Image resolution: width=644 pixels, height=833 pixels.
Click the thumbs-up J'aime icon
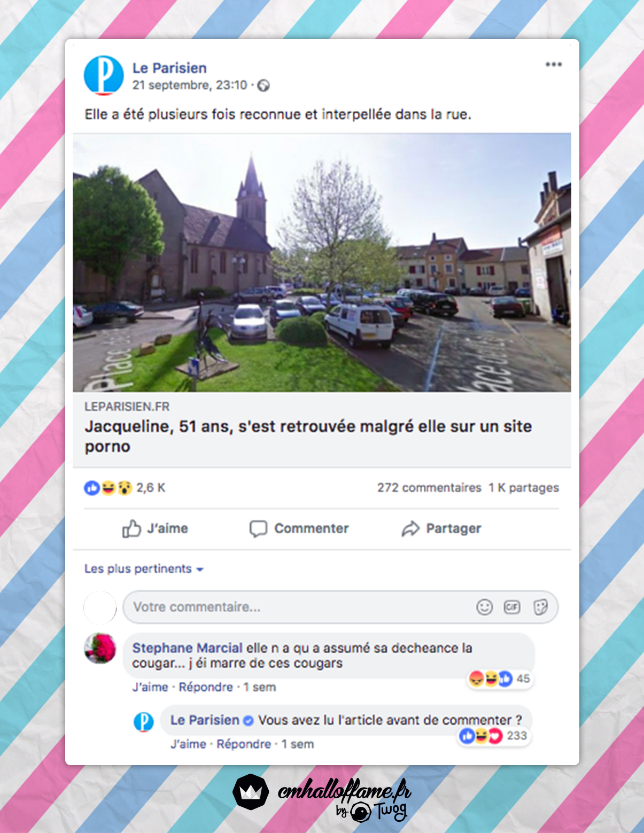point(131,528)
